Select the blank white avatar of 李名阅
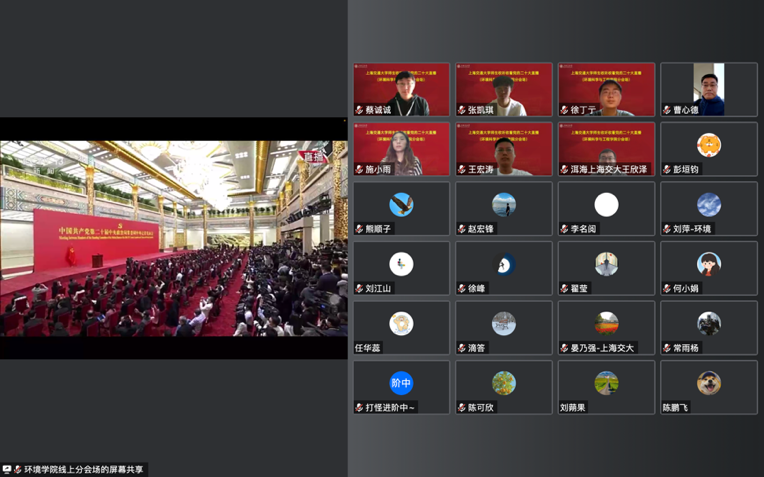The height and width of the screenshot is (477, 764). [606, 204]
